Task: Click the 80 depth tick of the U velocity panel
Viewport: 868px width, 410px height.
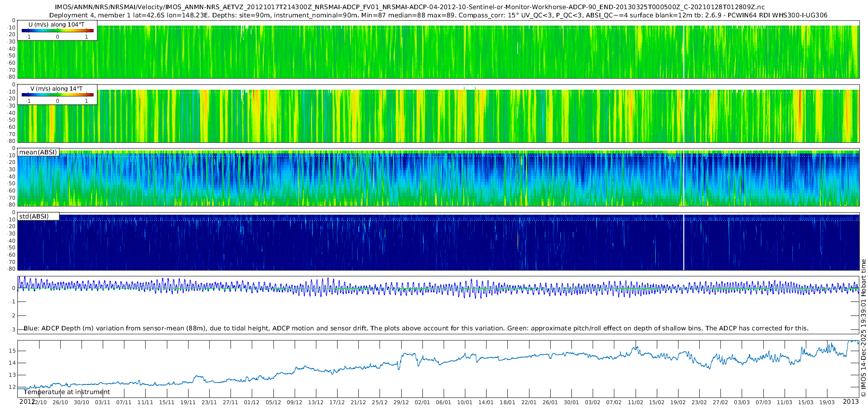Action: 12,77
